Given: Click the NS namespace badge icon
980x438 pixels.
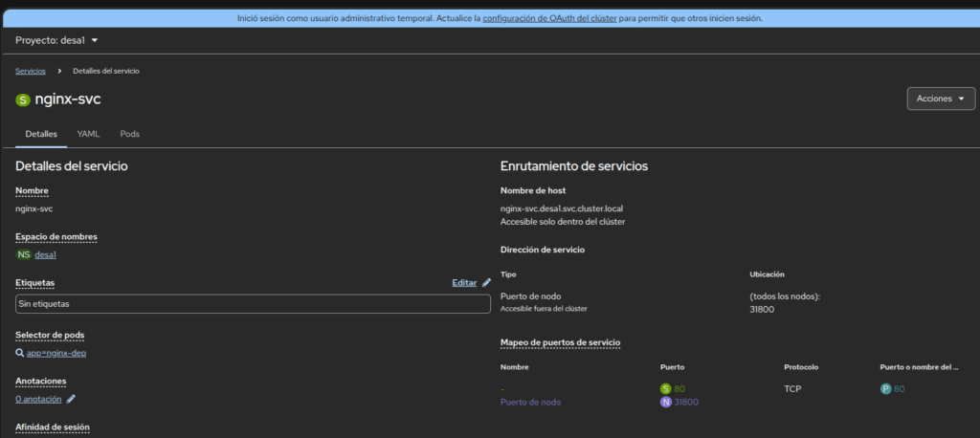Looking at the screenshot, I should (x=23, y=254).
